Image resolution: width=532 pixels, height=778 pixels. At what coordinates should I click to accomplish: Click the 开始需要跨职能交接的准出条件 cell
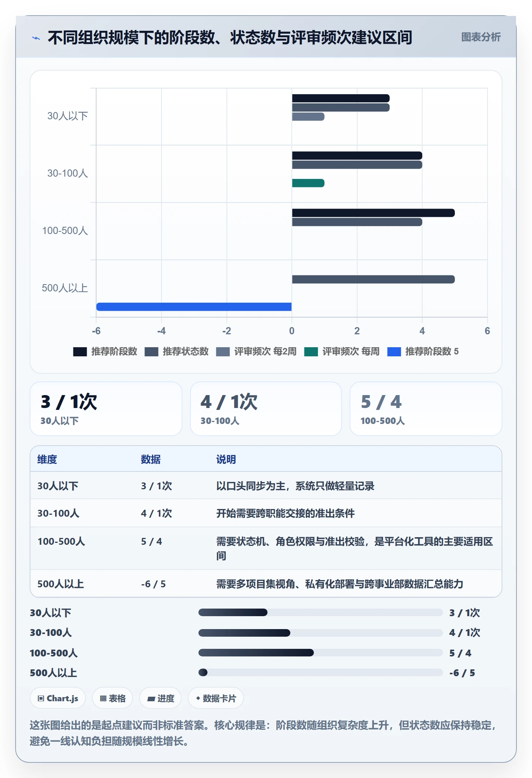[285, 513]
